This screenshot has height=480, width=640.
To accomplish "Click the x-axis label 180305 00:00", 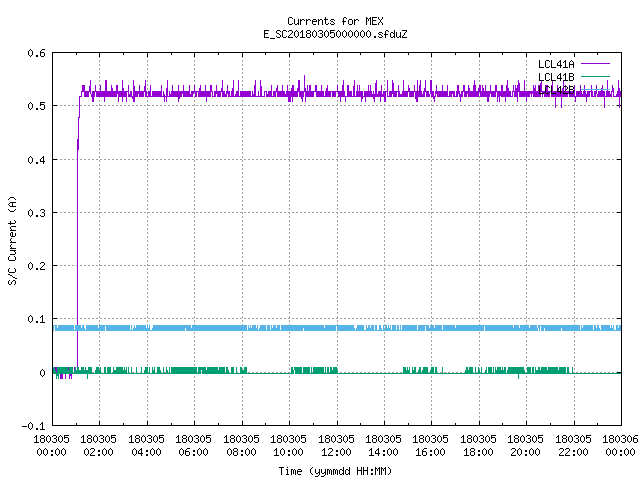I will (x=51, y=446).
